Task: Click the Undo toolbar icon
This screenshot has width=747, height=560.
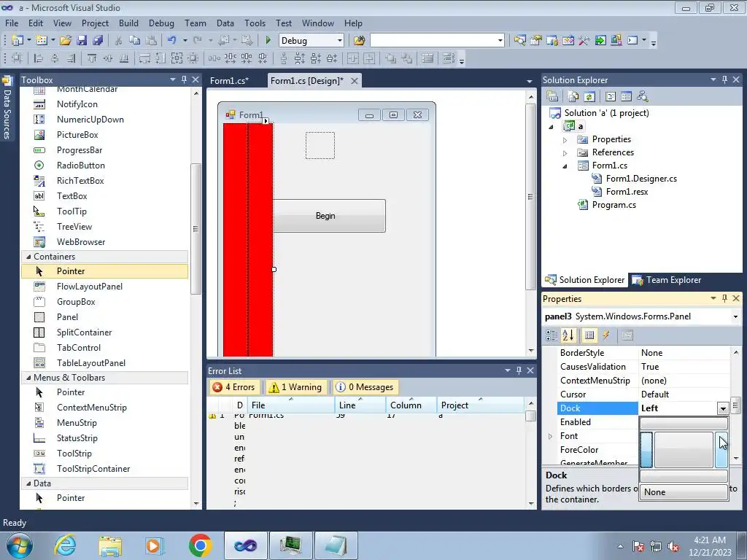Action: [172, 41]
